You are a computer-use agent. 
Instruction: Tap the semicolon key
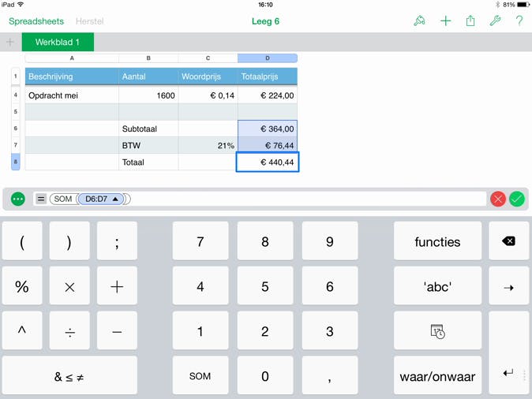[x=117, y=241]
